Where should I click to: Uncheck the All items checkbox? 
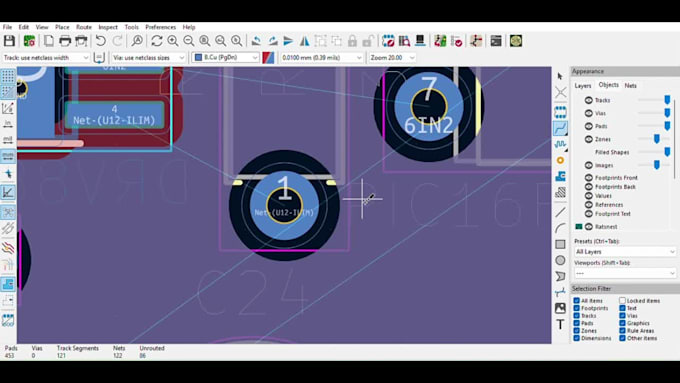click(x=576, y=301)
